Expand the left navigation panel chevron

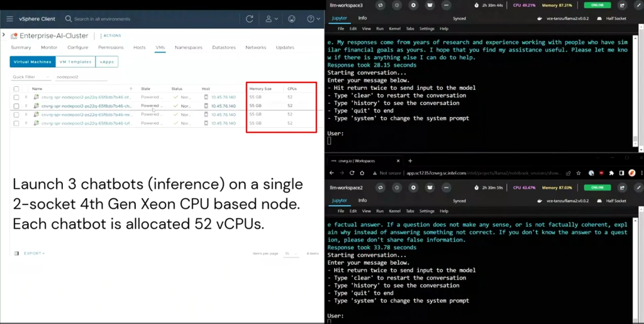click(x=3, y=35)
